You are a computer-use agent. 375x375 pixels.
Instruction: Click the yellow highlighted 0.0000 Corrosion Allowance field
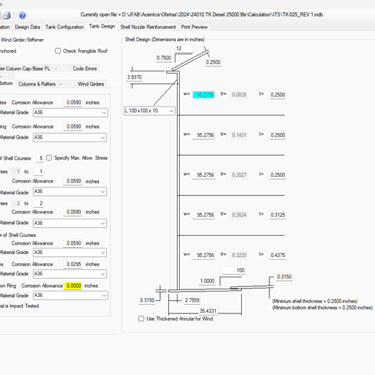point(73,286)
